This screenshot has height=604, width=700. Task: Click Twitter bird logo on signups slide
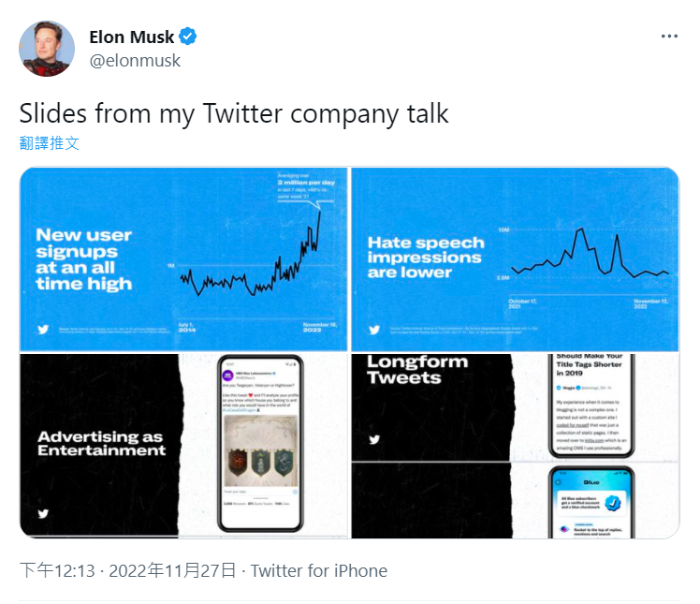(42, 330)
